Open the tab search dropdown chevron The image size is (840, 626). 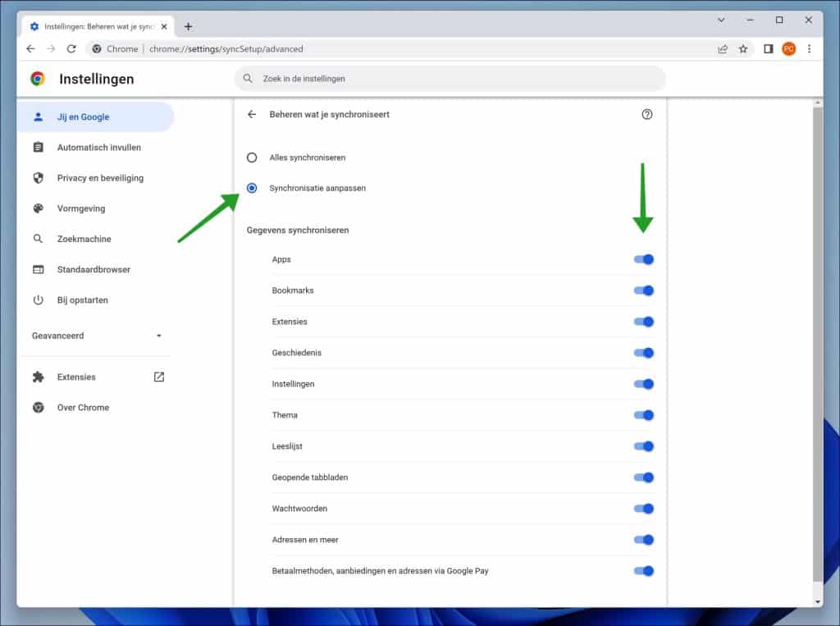click(720, 19)
